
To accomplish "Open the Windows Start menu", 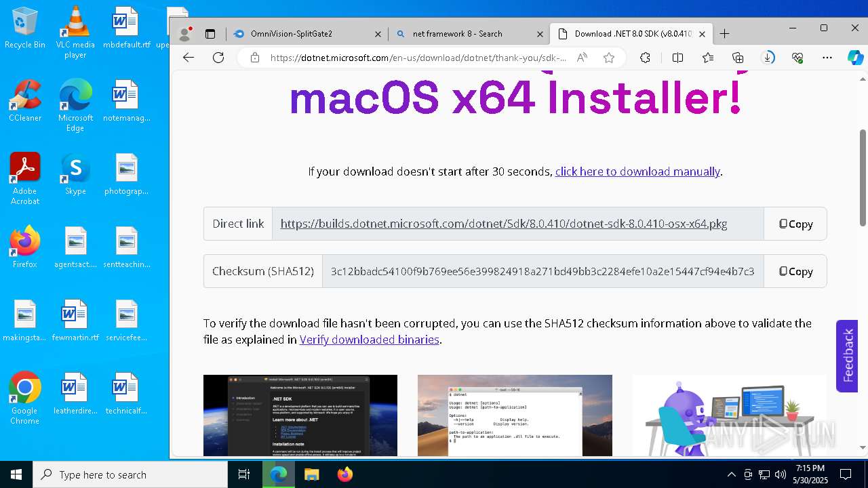I will pyautogui.click(x=16, y=474).
